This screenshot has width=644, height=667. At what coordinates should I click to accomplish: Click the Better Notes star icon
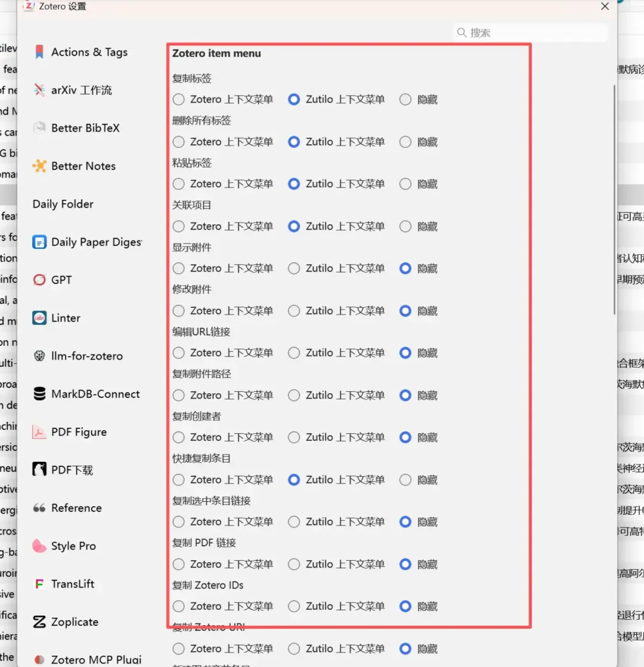pos(39,166)
